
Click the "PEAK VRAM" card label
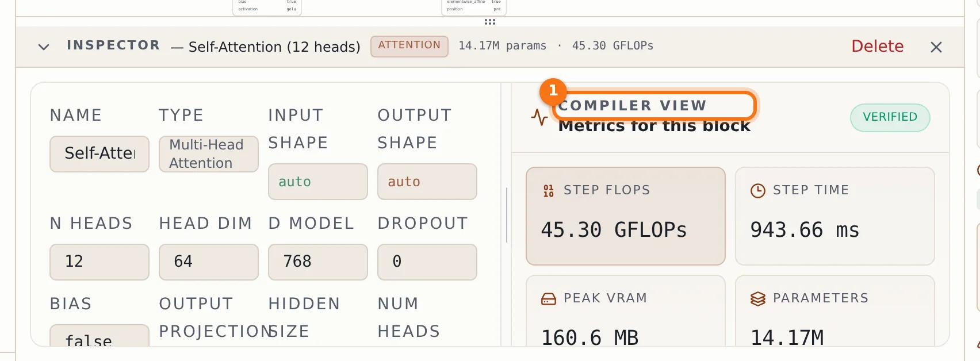606,298
